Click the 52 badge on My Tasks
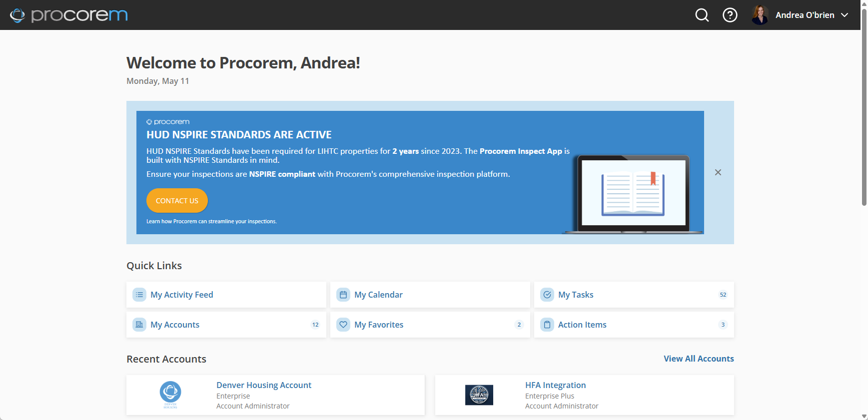 (723, 295)
